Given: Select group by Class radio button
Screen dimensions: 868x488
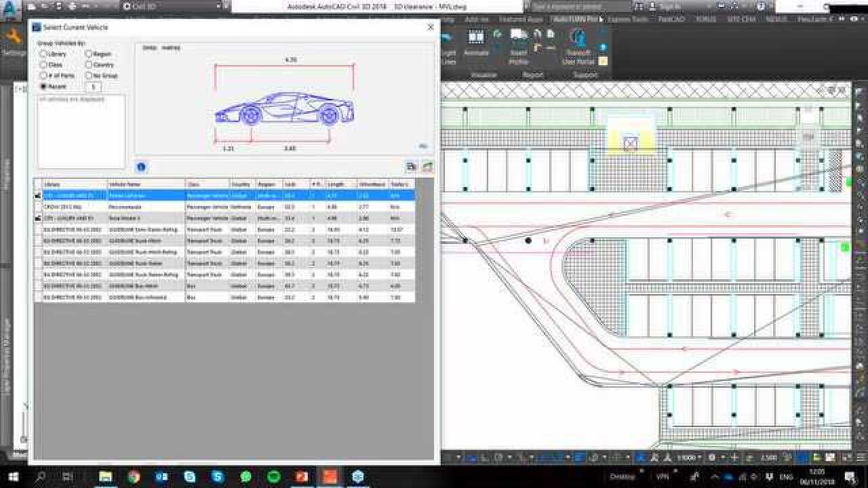Looking at the screenshot, I should point(43,64).
